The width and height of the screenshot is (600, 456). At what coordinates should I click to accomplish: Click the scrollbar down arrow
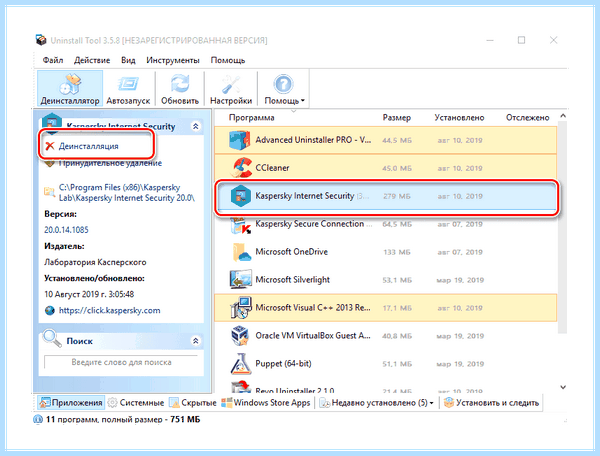pyautogui.click(x=563, y=387)
